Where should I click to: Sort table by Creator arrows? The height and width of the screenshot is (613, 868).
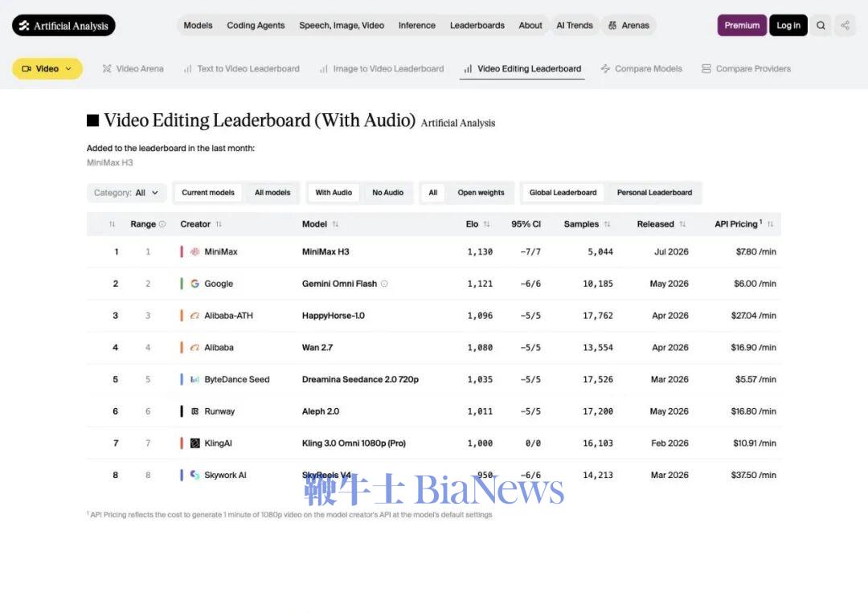click(x=219, y=224)
